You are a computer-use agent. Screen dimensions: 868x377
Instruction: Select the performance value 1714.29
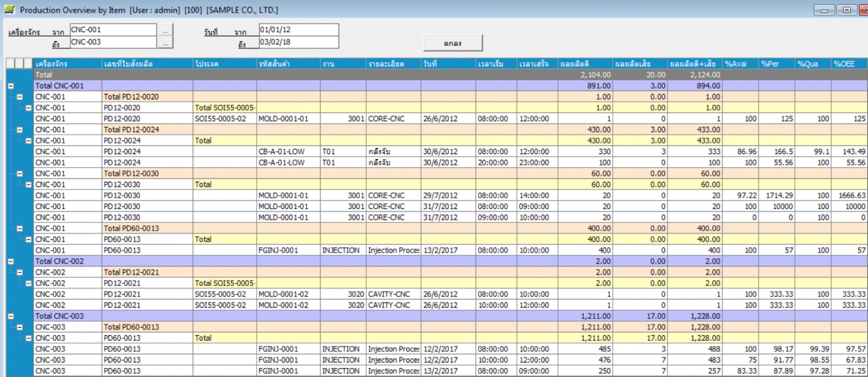pyautogui.click(x=777, y=195)
